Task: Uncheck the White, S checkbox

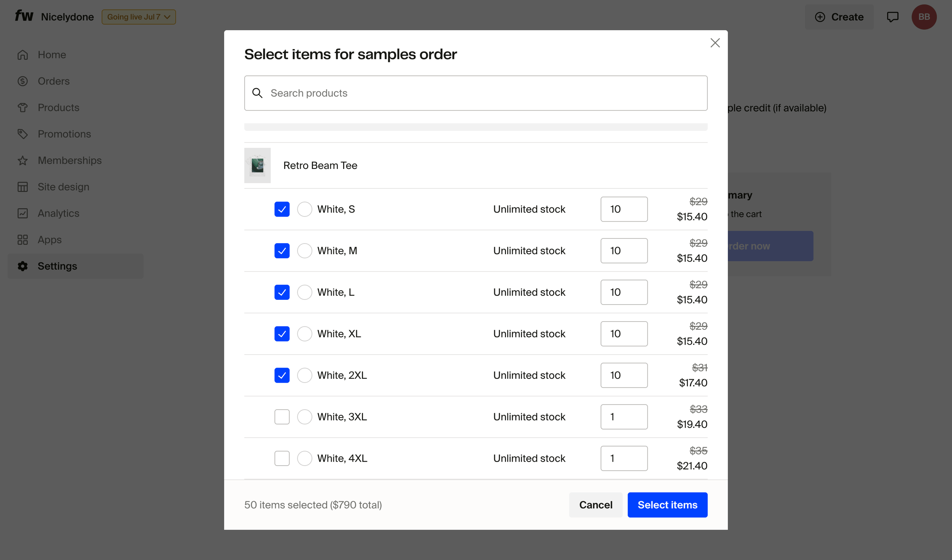Action: [x=282, y=209]
